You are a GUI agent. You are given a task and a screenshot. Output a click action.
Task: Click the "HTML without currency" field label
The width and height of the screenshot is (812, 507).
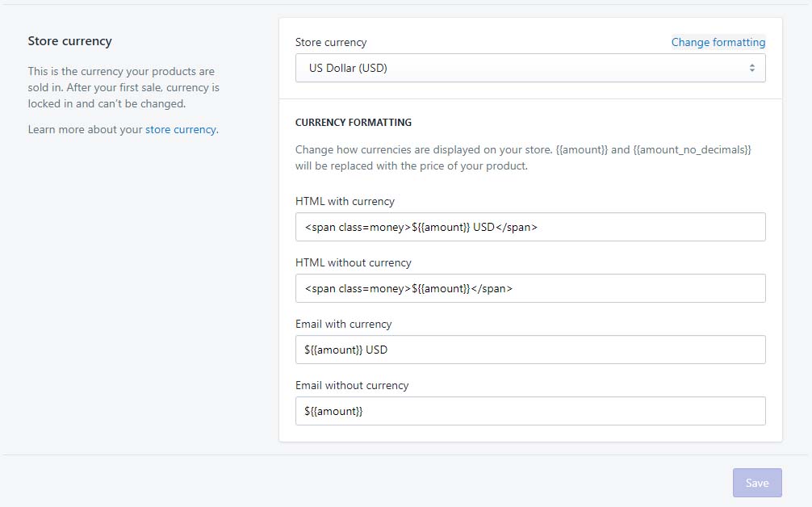click(x=353, y=262)
